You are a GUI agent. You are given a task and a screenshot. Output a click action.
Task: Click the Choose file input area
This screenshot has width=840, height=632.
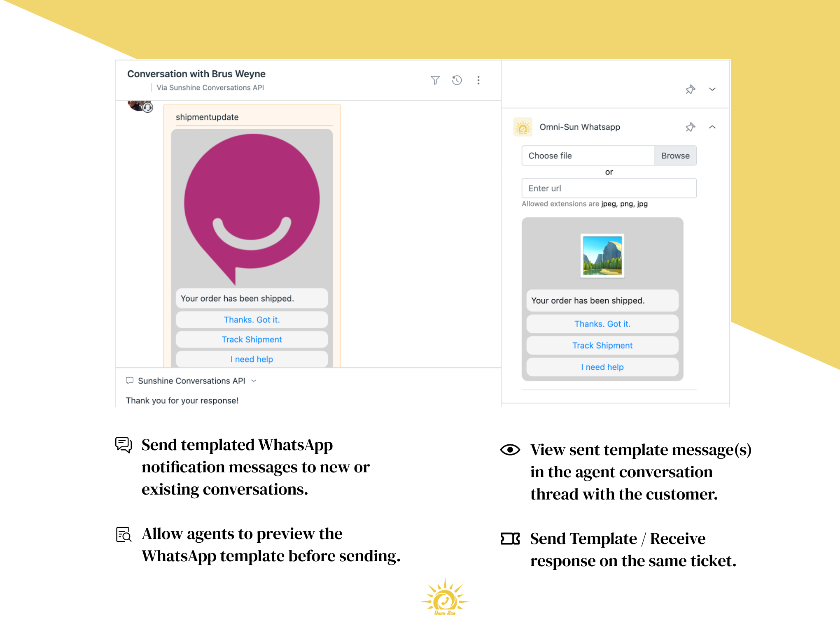[587, 156]
